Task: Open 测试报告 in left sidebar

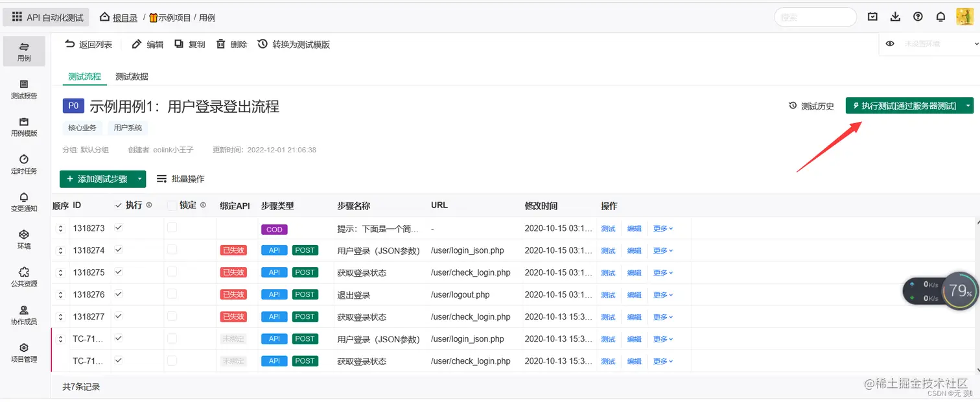Action: (24, 89)
